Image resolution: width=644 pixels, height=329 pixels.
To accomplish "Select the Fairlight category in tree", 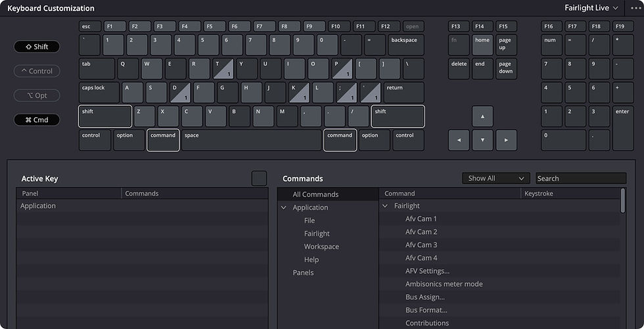I will (317, 233).
